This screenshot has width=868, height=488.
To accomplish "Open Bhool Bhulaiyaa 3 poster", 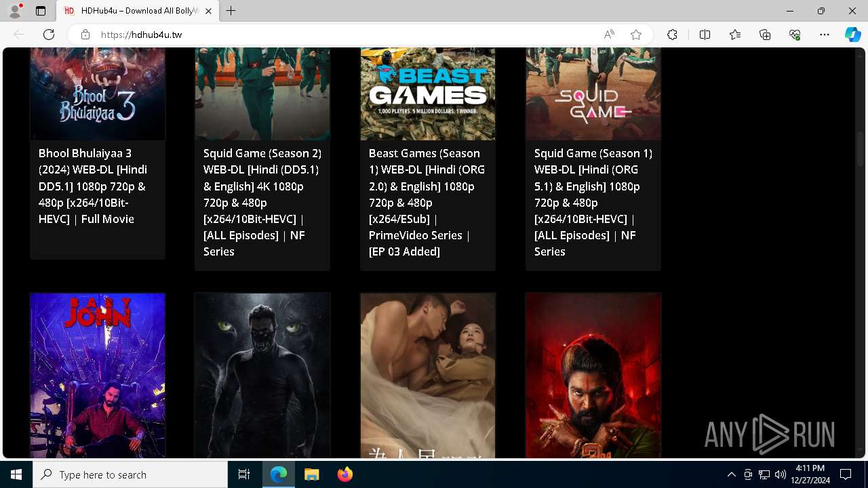I will click(98, 94).
